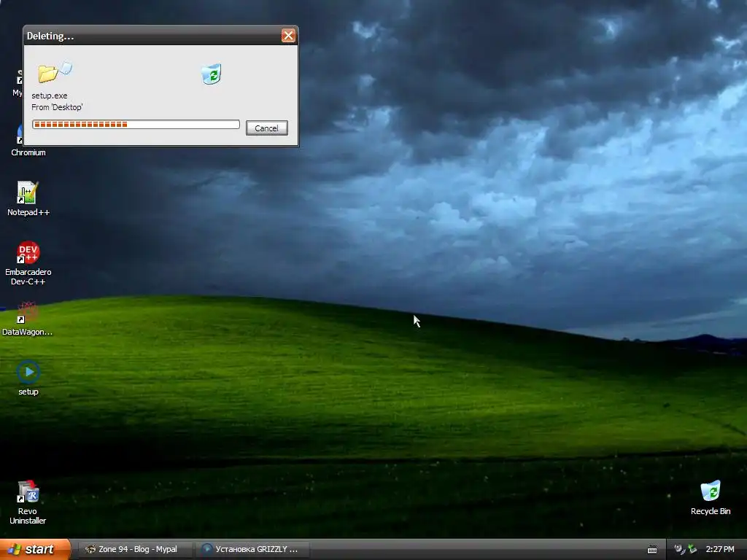
Task: Close the Deleting dialog window
Action: [x=288, y=35]
